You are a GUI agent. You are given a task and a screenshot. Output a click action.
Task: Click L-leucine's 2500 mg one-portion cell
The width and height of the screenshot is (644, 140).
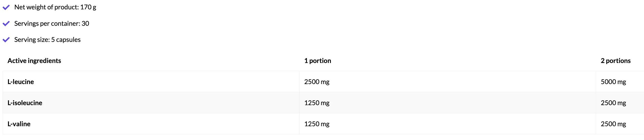point(317,82)
